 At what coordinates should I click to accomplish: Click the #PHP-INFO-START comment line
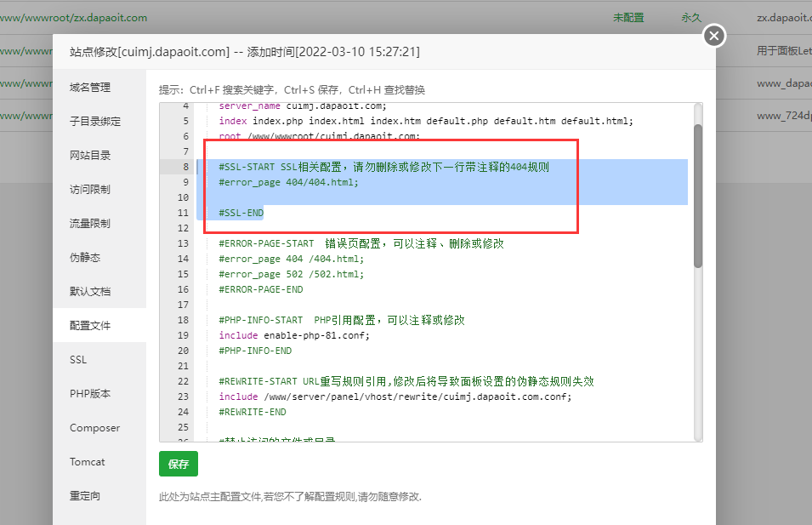tap(342, 320)
